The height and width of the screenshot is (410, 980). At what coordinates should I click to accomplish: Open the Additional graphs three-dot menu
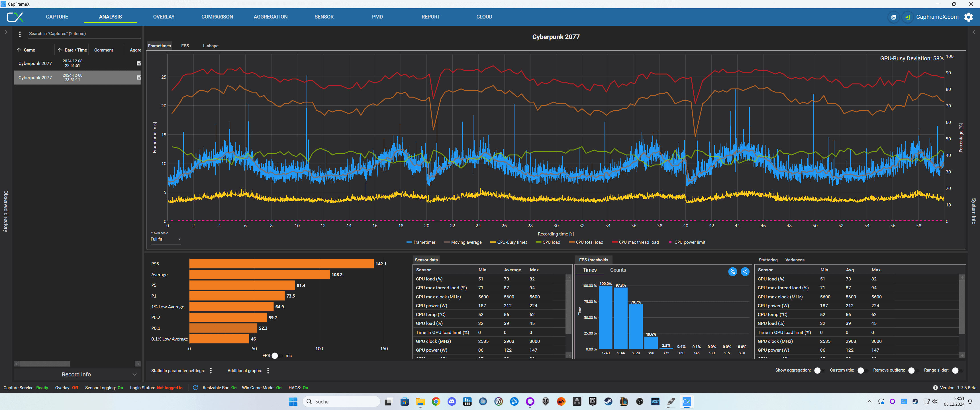click(x=268, y=370)
